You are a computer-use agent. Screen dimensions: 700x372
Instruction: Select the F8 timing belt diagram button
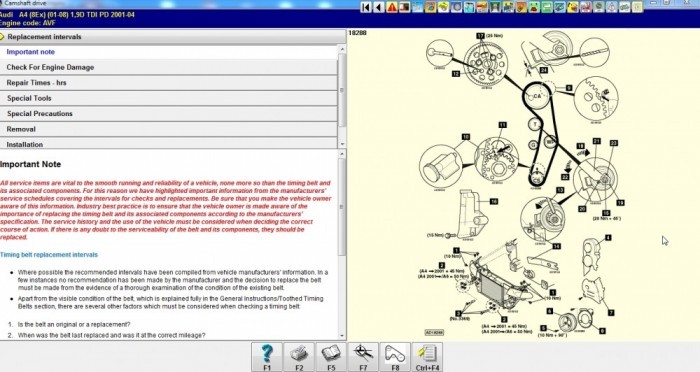(x=395, y=357)
